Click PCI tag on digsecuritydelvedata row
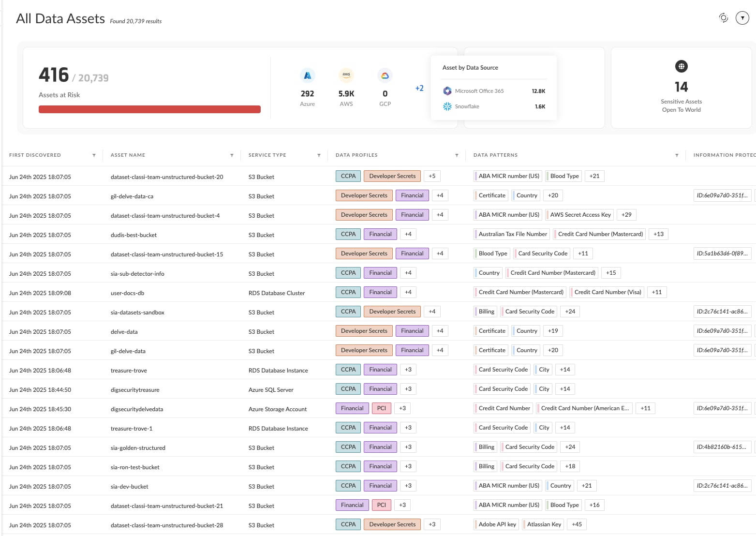The image size is (756, 536). click(381, 408)
